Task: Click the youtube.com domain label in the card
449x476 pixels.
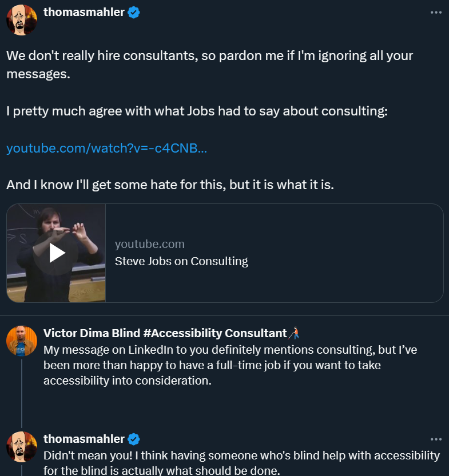Action: [x=149, y=245]
